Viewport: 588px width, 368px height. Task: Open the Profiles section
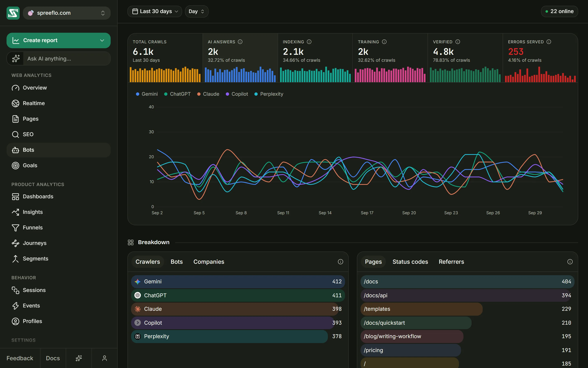[59, 321]
